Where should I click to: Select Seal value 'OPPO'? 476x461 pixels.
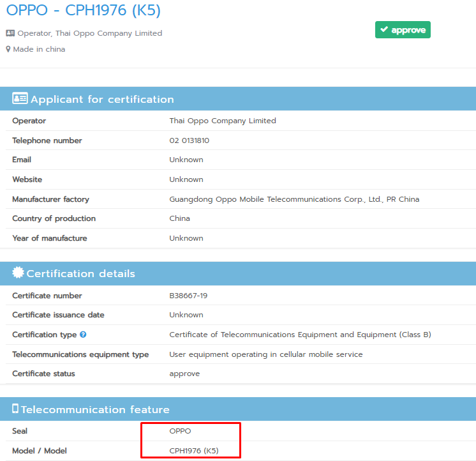pyautogui.click(x=180, y=431)
